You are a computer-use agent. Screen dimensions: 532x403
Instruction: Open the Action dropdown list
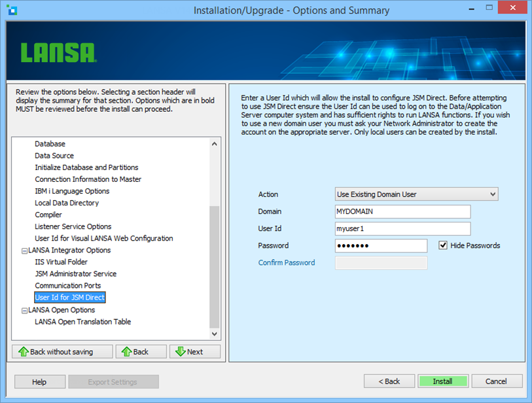pyautogui.click(x=493, y=194)
